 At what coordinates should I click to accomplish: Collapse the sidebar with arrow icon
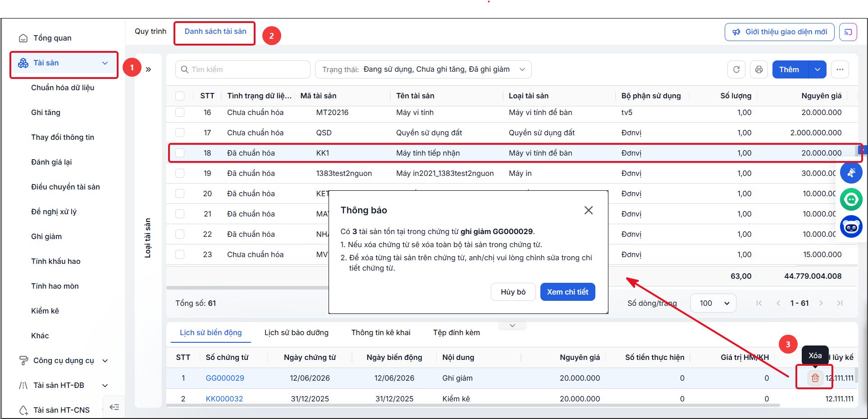(114, 407)
